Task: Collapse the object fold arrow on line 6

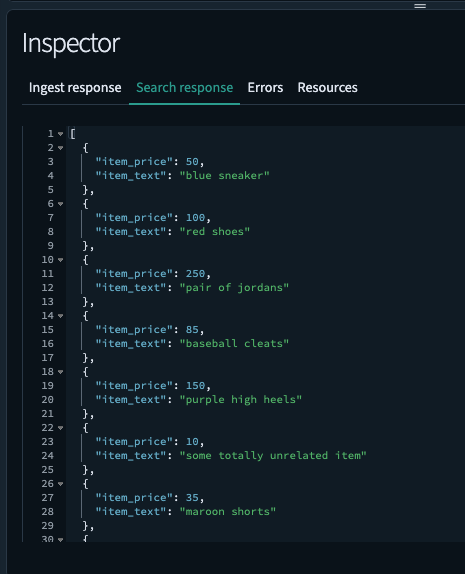Action: pyautogui.click(x=60, y=204)
